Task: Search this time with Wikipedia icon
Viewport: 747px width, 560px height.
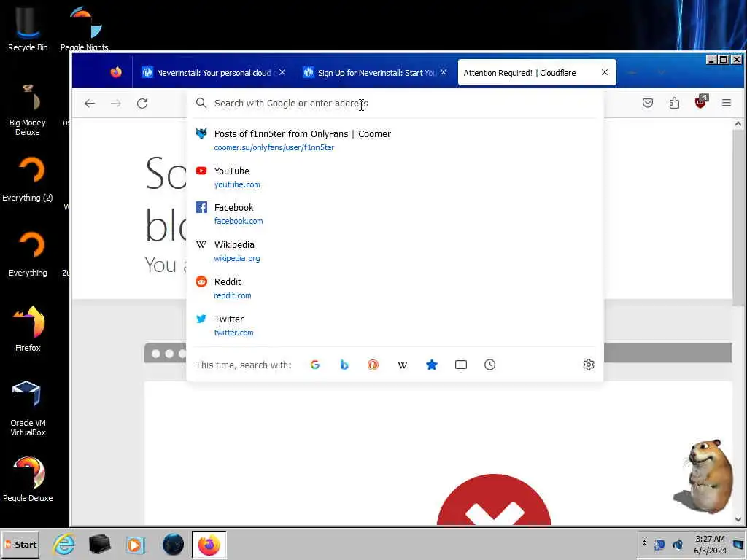Action: pos(402,365)
